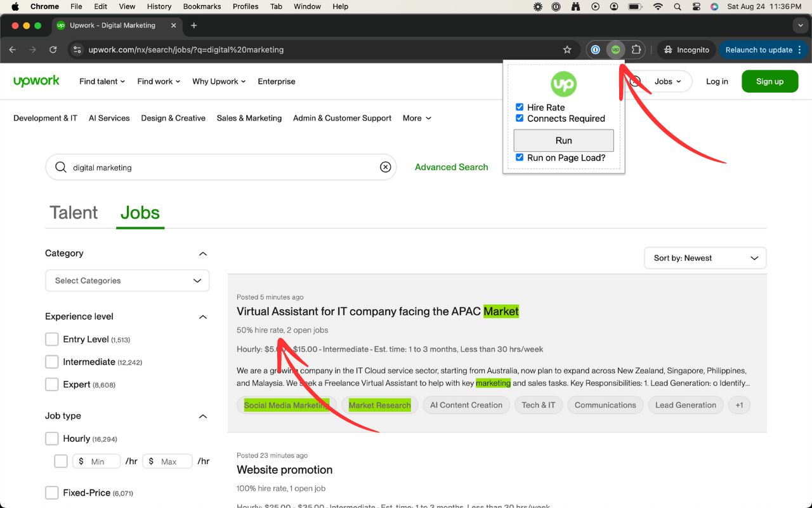Screen dimensions: 812x508
Task: Tick the hourly rate range checkbox
Action: [61, 461]
